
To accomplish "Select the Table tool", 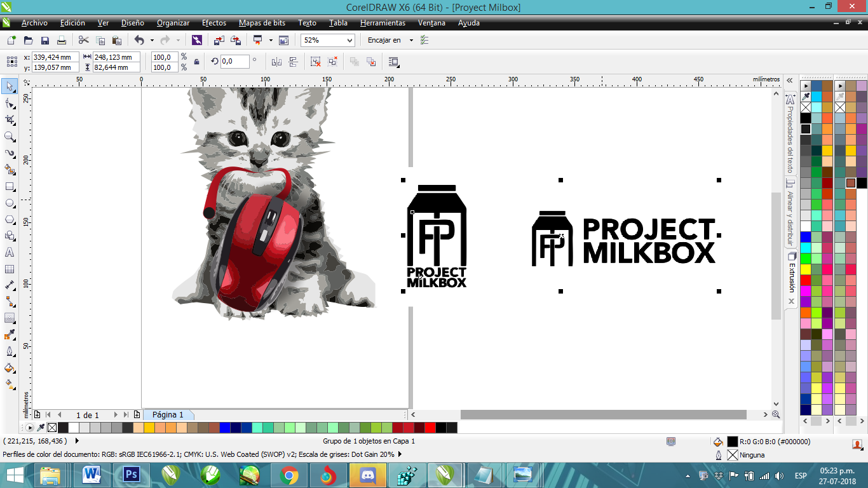I will click(x=10, y=269).
